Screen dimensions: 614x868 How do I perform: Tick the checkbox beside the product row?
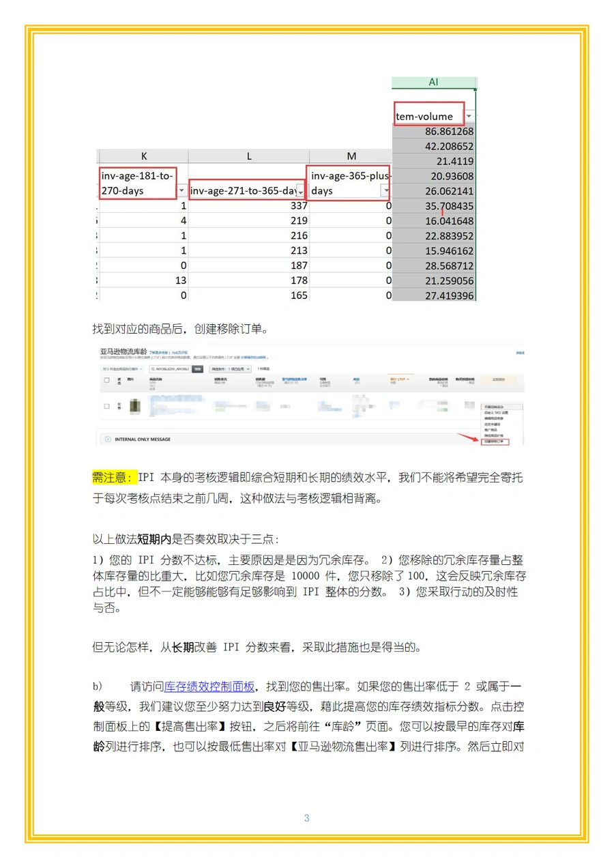[x=106, y=406]
